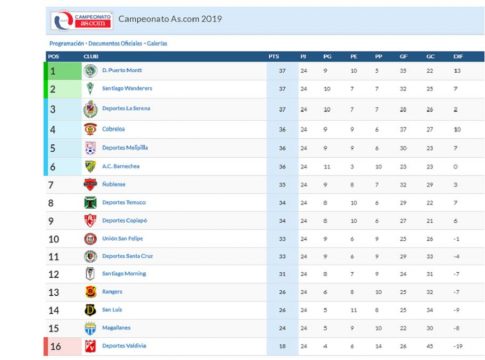
Task: Click the A.C. Barnechea crest
Action: coord(90,166)
